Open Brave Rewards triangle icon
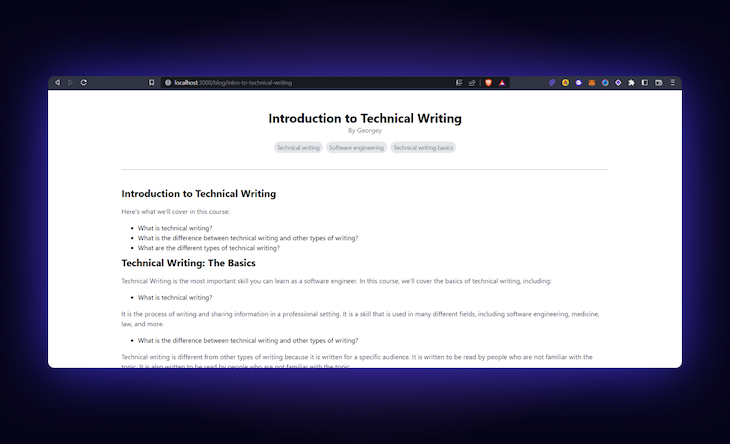The image size is (730, 444). [x=502, y=82]
